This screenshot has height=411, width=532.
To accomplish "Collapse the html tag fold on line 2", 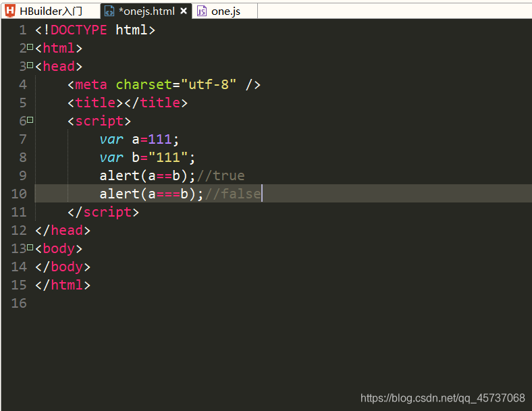I will click(30, 47).
